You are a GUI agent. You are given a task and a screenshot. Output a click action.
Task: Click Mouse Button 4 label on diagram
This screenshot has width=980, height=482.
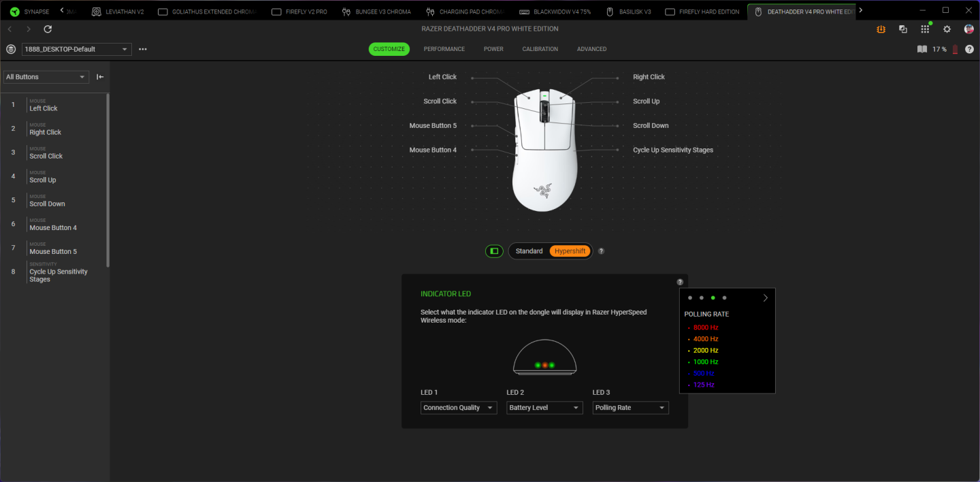[x=433, y=150]
